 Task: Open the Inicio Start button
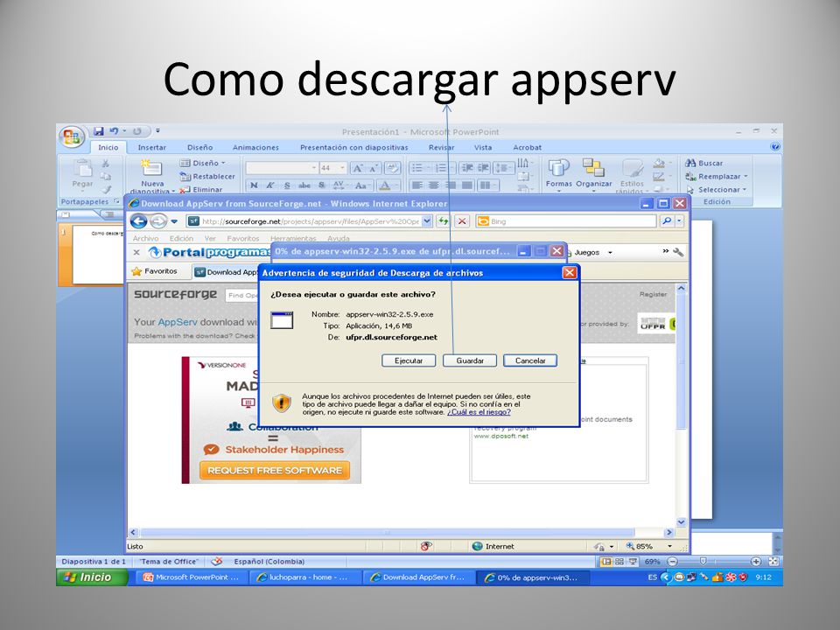[92, 577]
